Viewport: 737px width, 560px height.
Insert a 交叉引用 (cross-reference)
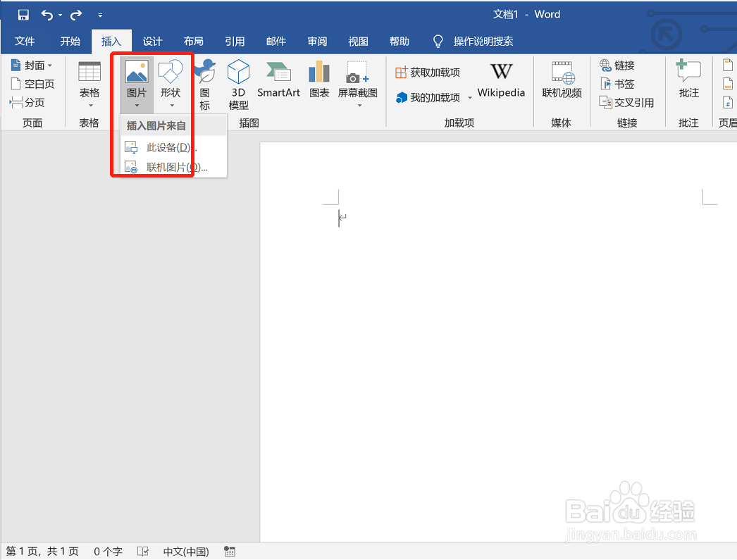[623, 101]
